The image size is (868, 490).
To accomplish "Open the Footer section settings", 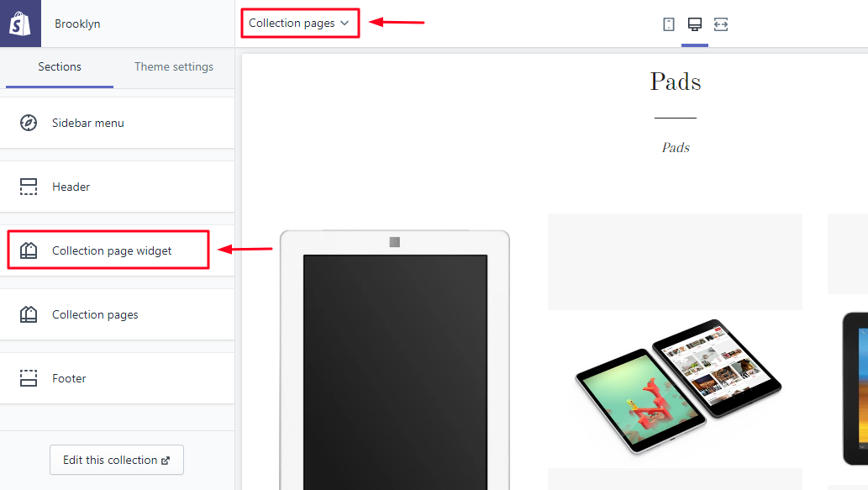I will pos(118,378).
